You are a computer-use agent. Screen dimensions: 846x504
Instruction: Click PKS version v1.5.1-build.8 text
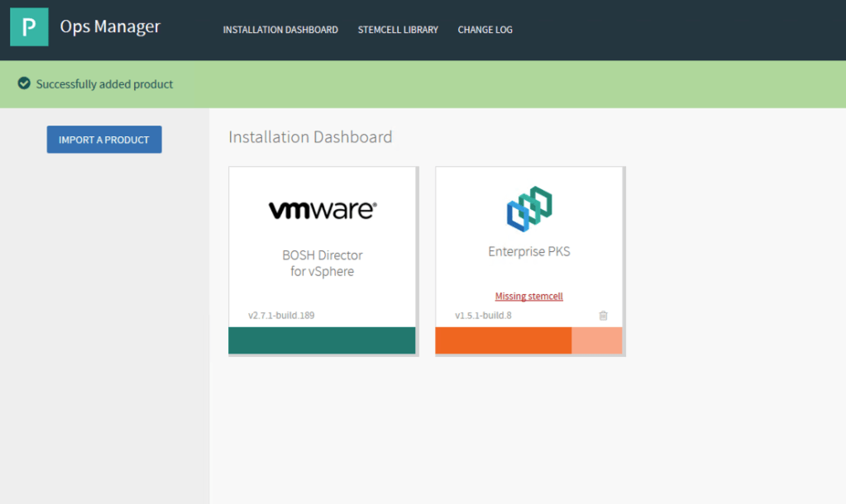[x=483, y=316]
